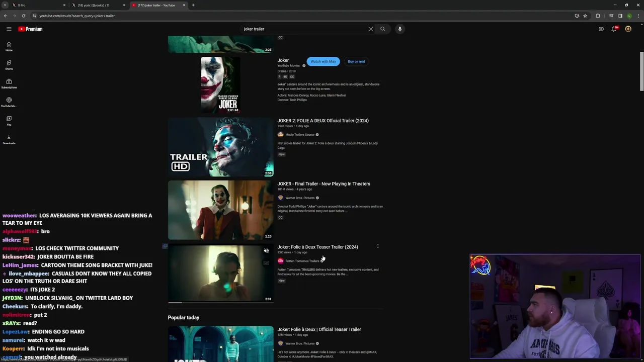The height and width of the screenshot is (362, 644).
Task: Click the 754K views text
Action: [285, 126]
